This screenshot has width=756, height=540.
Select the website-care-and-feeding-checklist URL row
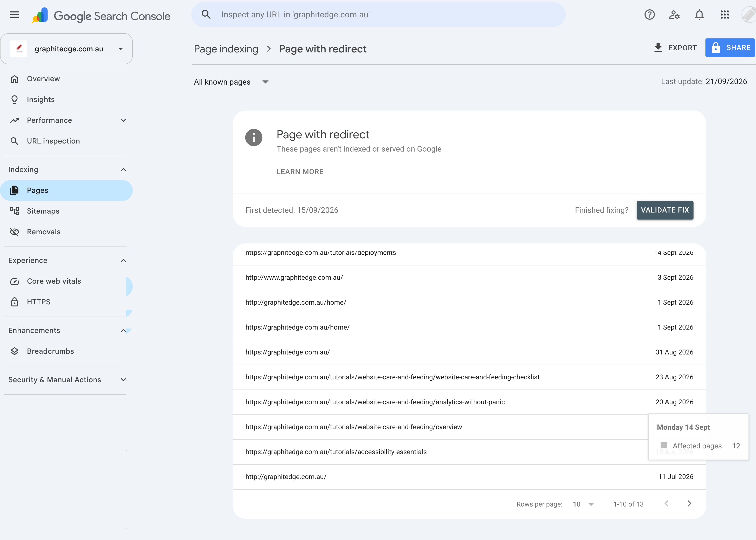click(x=469, y=377)
